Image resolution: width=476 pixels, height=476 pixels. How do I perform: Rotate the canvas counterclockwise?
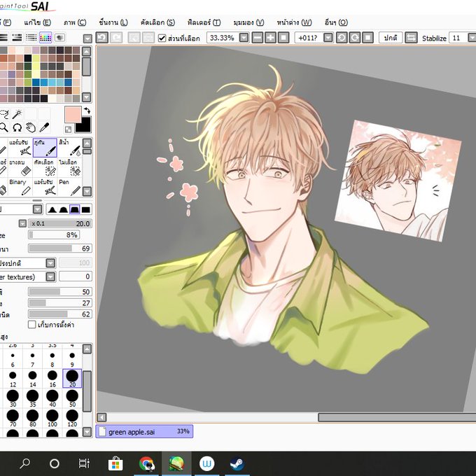coord(342,38)
